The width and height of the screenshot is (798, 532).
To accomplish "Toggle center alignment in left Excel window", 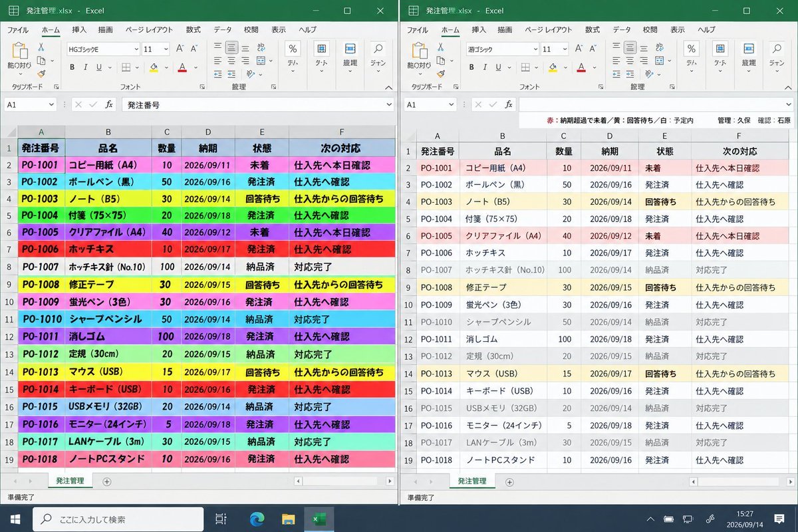I will point(231,61).
